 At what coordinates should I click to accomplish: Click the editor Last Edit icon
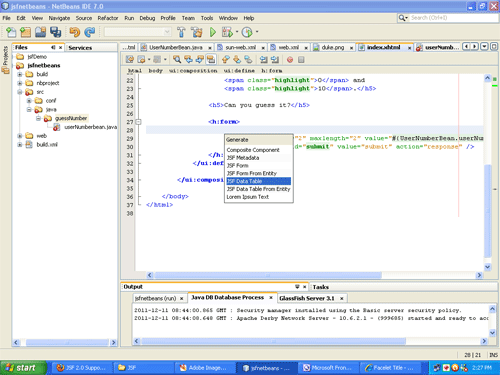(x=130, y=60)
